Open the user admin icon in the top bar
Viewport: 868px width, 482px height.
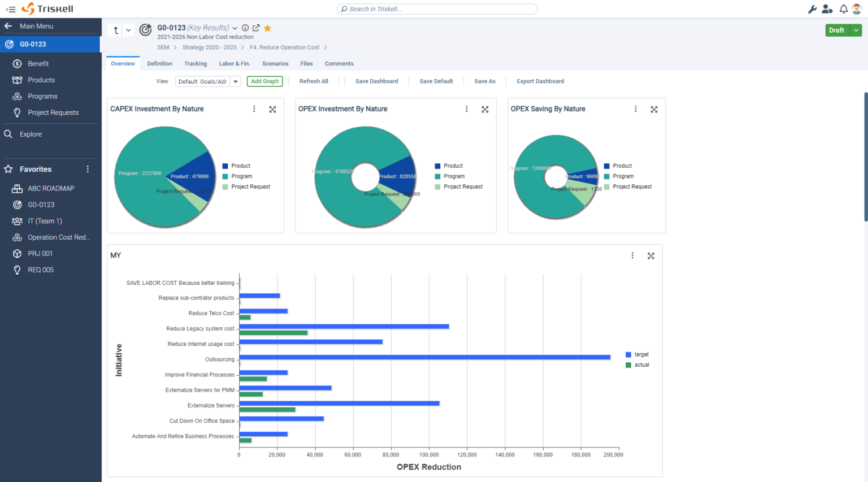(x=827, y=9)
